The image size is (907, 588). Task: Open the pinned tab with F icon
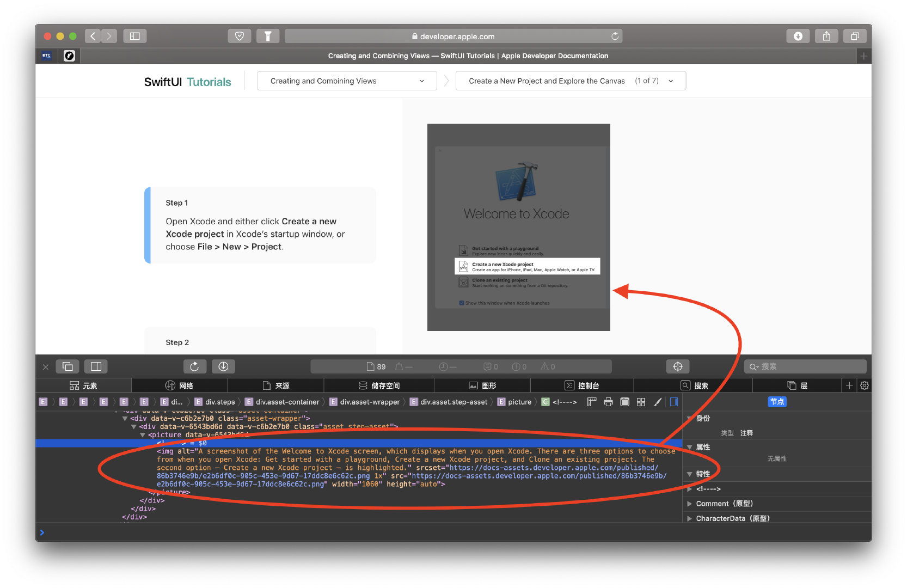click(x=69, y=56)
